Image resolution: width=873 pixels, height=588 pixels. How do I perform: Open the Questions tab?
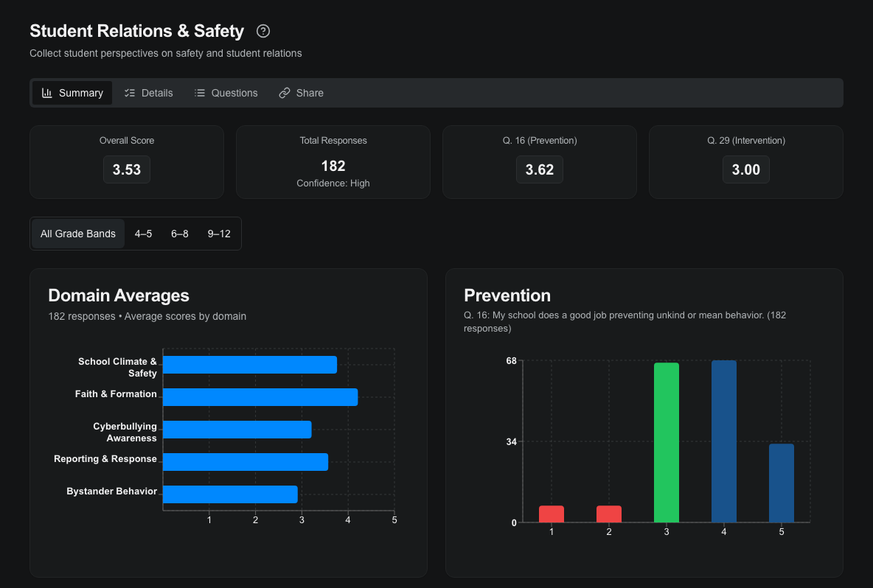point(226,93)
